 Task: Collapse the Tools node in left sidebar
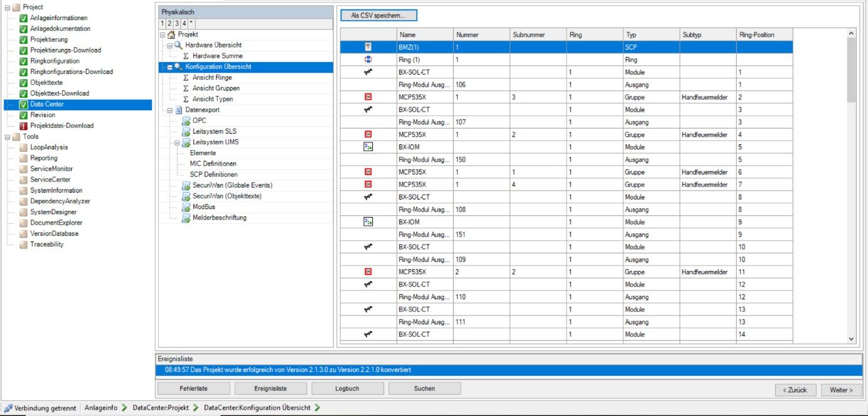7,136
